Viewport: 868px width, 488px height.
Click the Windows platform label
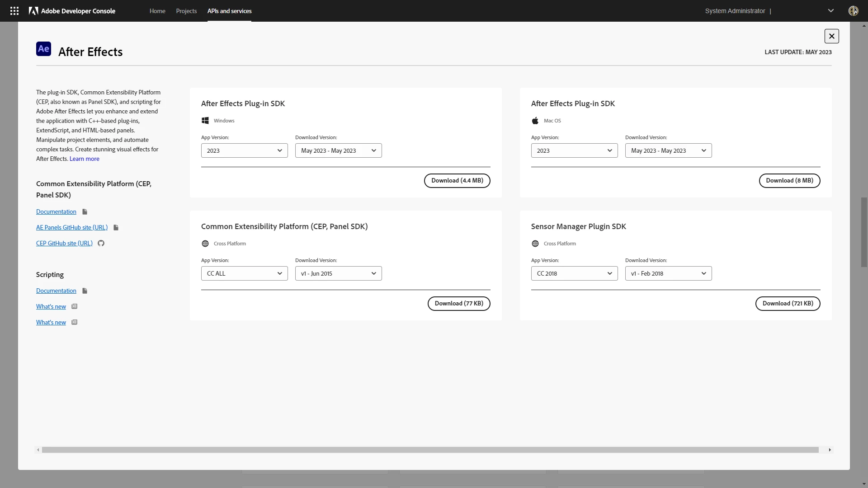click(x=224, y=121)
